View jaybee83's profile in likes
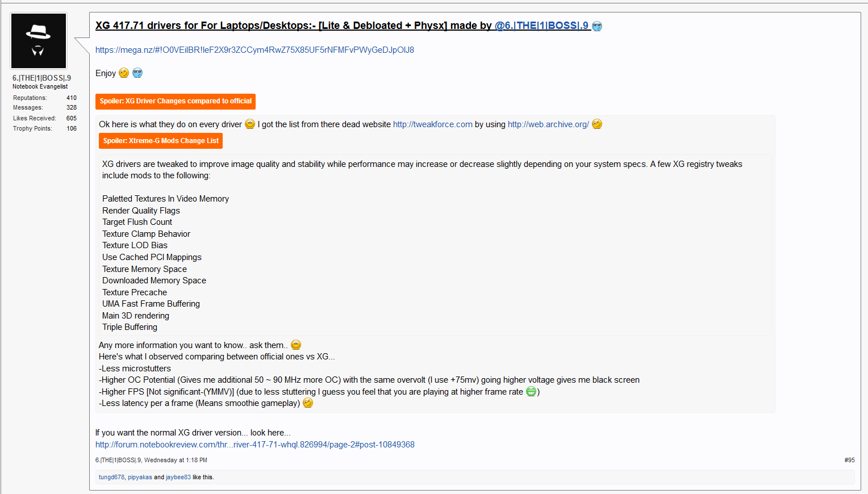 point(178,477)
